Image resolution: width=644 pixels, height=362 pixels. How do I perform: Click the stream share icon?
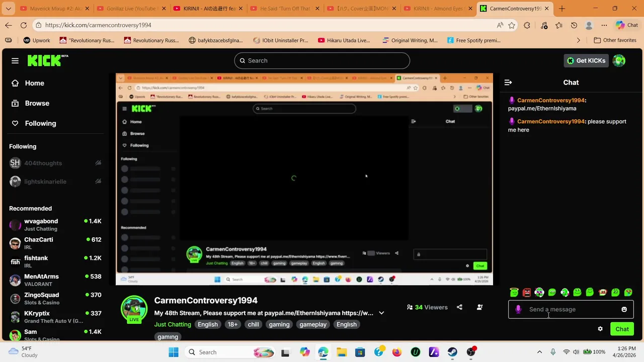tap(459, 307)
